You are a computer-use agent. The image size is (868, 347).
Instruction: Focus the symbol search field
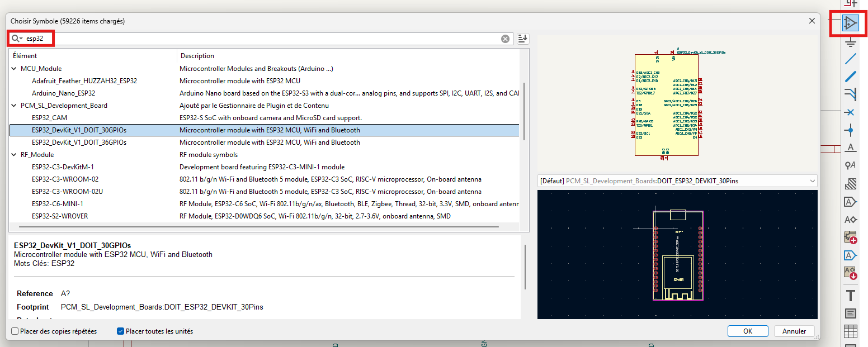[262, 39]
